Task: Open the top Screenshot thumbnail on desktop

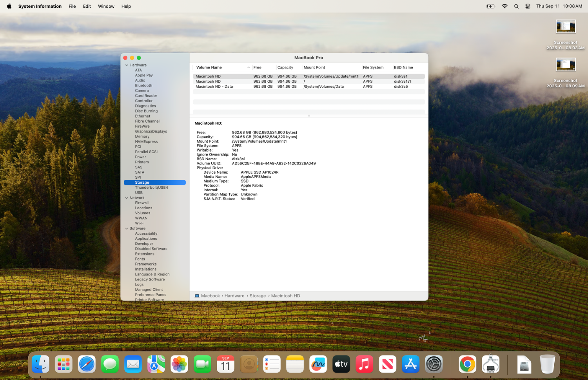Action: pos(566,26)
